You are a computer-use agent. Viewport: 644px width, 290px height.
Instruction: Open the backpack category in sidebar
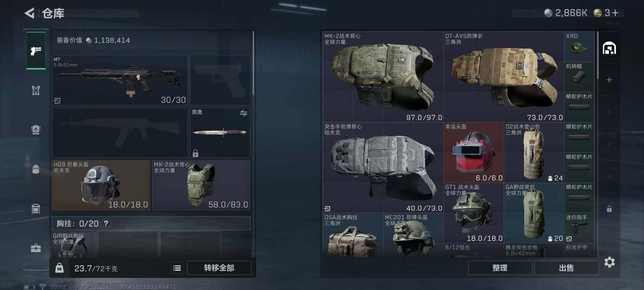click(x=36, y=168)
